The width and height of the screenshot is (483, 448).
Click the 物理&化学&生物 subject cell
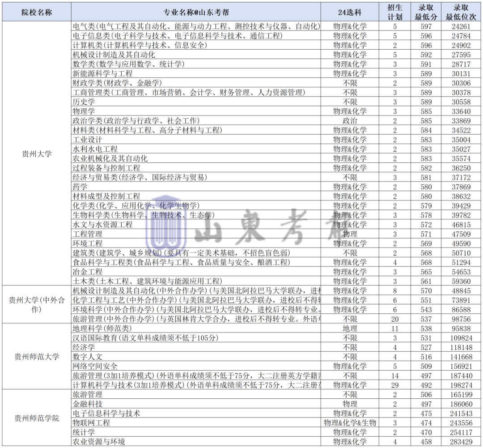pos(350,423)
